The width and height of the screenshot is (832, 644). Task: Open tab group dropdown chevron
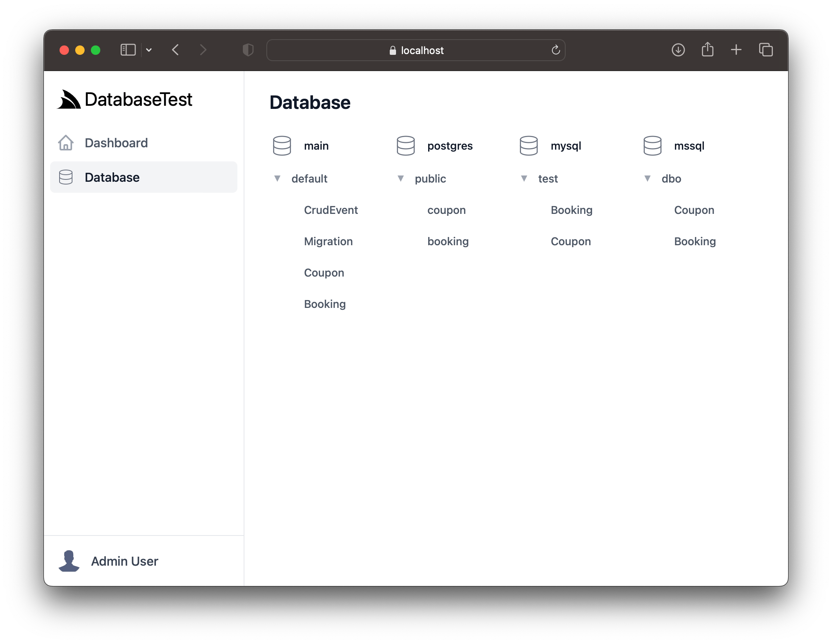149,50
